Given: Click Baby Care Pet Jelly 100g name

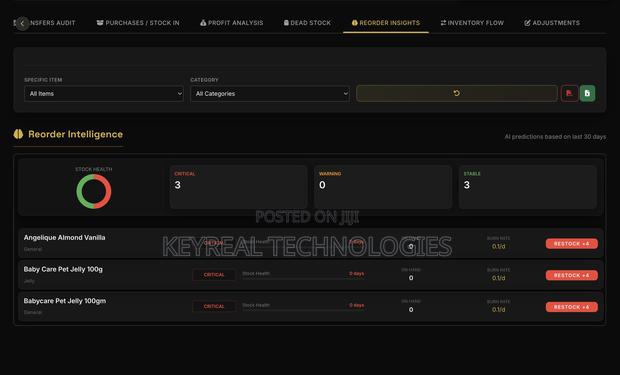Looking at the screenshot, I should point(63,269).
